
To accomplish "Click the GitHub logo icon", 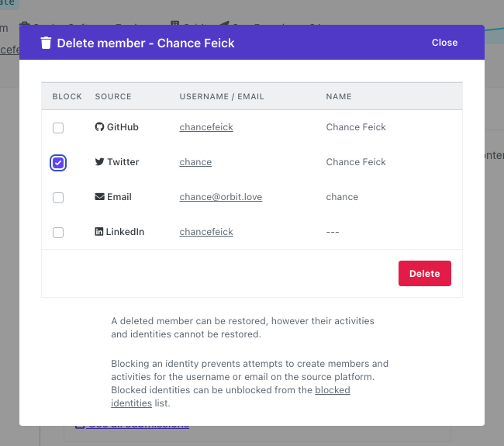I will pos(99,127).
